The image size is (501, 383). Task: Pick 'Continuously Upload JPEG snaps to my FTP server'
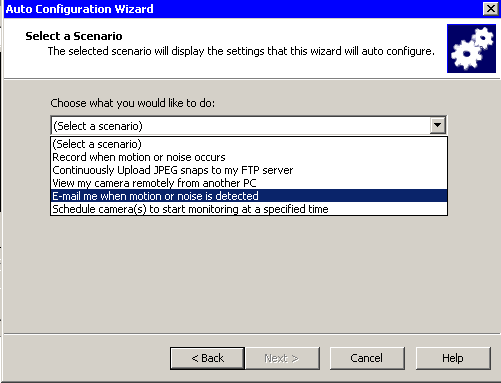pos(249,170)
